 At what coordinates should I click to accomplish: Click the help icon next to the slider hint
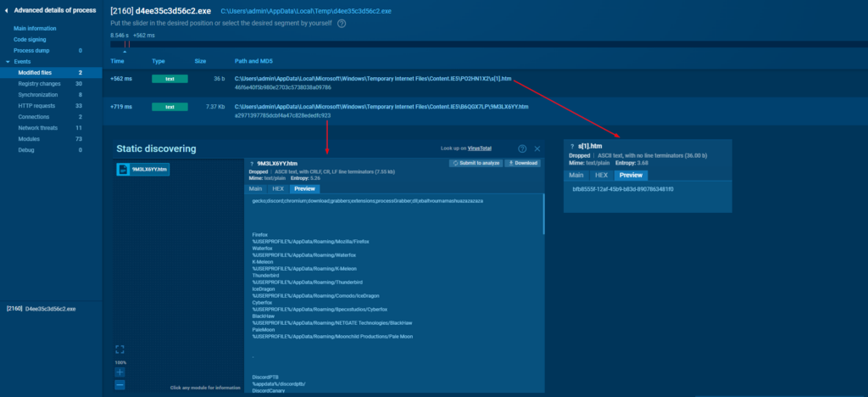tap(342, 24)
